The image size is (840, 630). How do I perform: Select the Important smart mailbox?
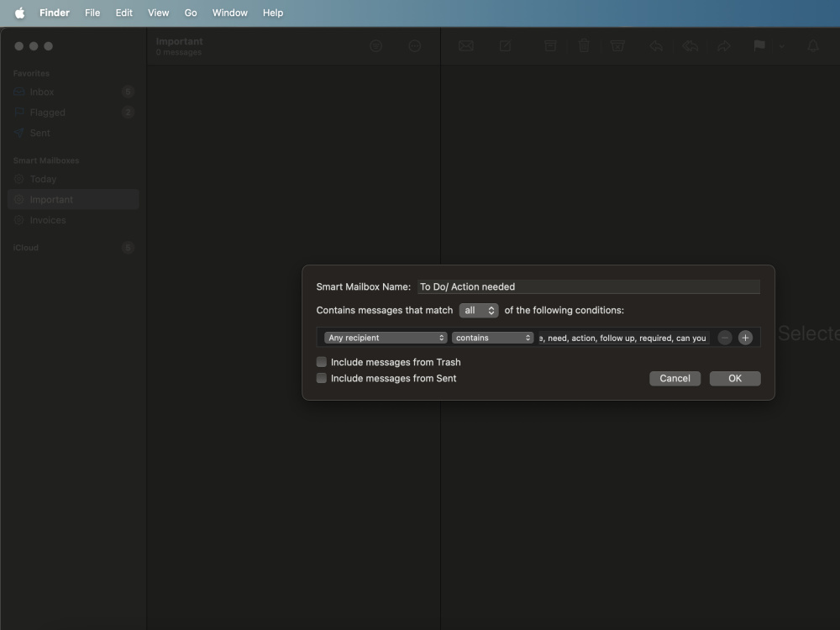73,199
